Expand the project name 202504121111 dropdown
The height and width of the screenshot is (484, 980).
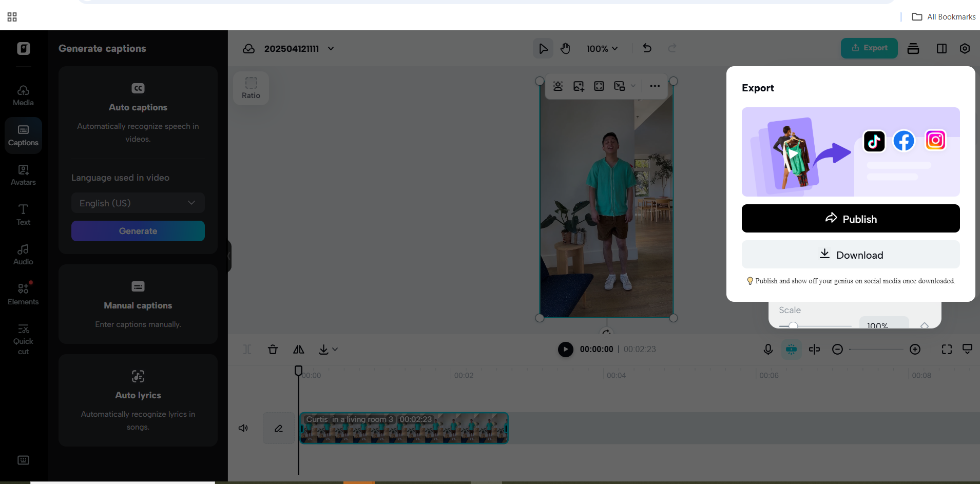pos(331,48)
